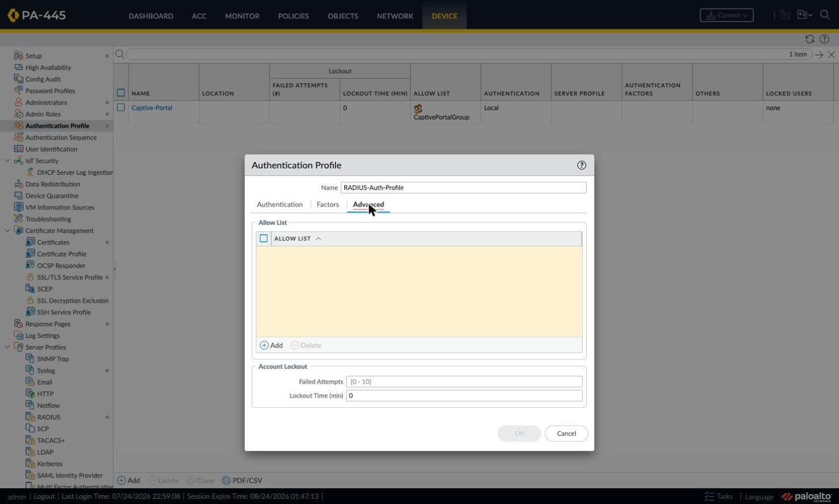Viewport: 839px width, 504px height.
Task: Toggle the select-all checkbox in the table header
Action: tap(121, 93)
